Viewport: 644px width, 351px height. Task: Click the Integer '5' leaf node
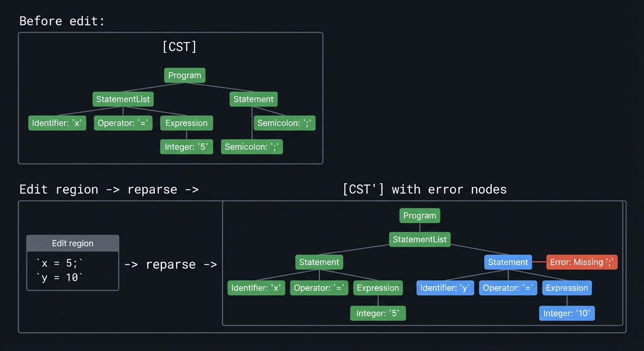pyautogui.click(x=186, y=147)
